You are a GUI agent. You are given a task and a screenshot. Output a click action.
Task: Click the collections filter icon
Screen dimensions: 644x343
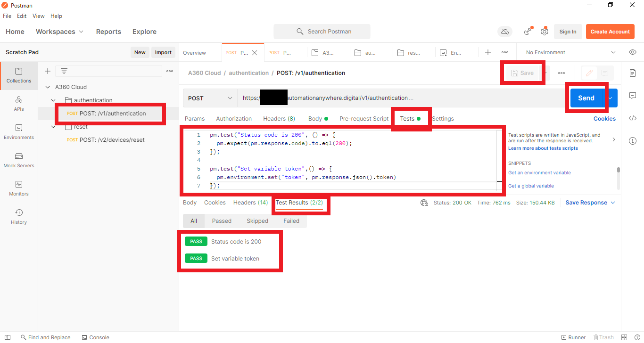point(64,71)
